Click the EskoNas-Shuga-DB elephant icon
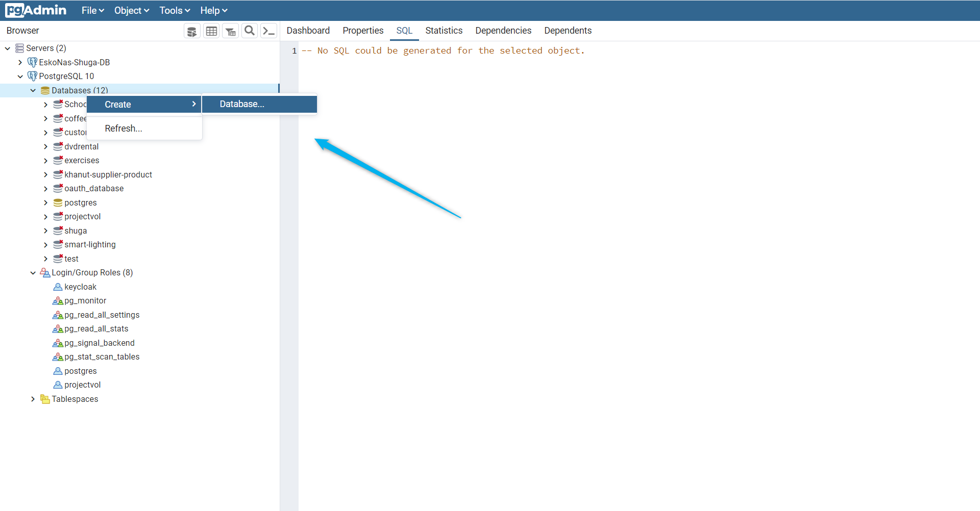Screen dimensions: 980x511 pyautogui.click(x=32, y=62)
